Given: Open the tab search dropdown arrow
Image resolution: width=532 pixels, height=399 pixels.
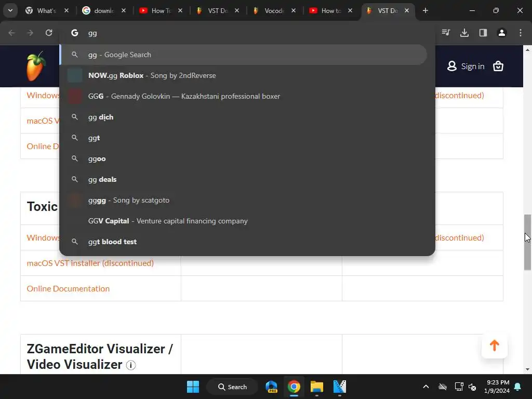Looking at the screenshot, I should (x=10, y=10).
